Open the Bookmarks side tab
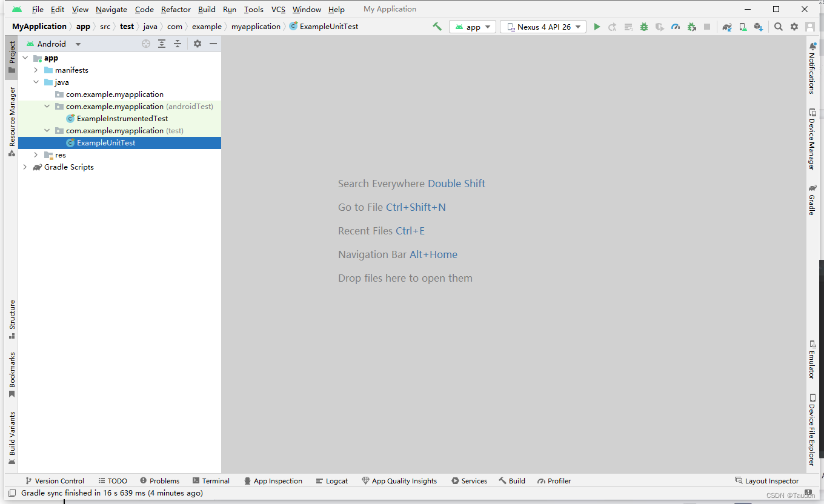Image resolution: width=824 pixels, height=504 pixels. point(12,374)
